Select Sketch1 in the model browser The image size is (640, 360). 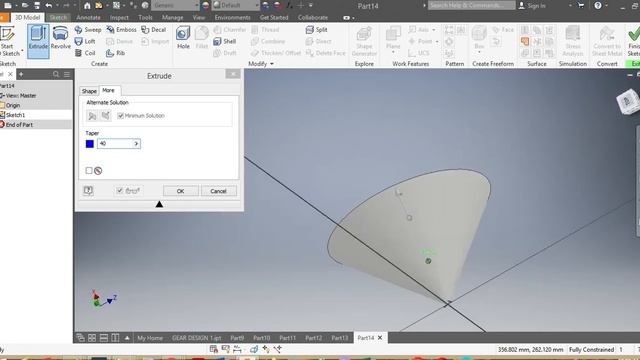15,115
